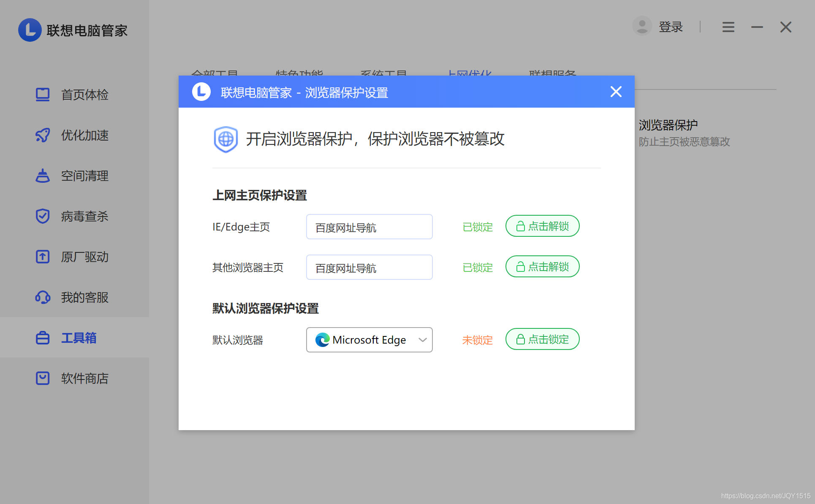Click the IE/Edge主页 input field
Viewport: 815px width, 504px height.
369,227
